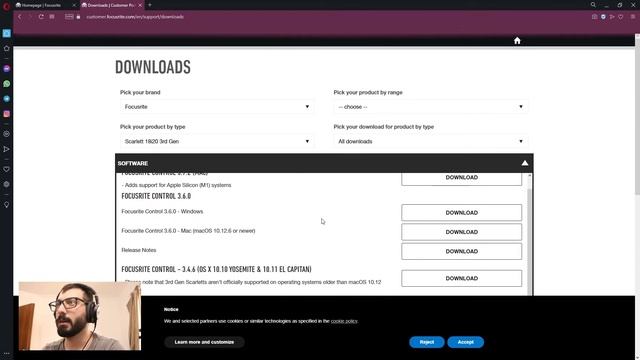Reload the page with refresh icon

(41, 17)
